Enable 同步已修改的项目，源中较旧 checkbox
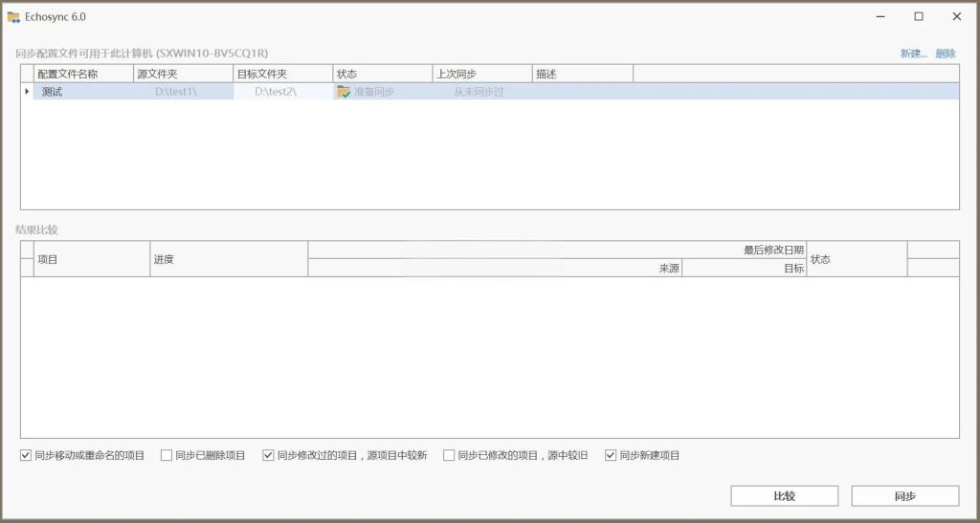Screen dimensions: 980x523 coord(449,455)
